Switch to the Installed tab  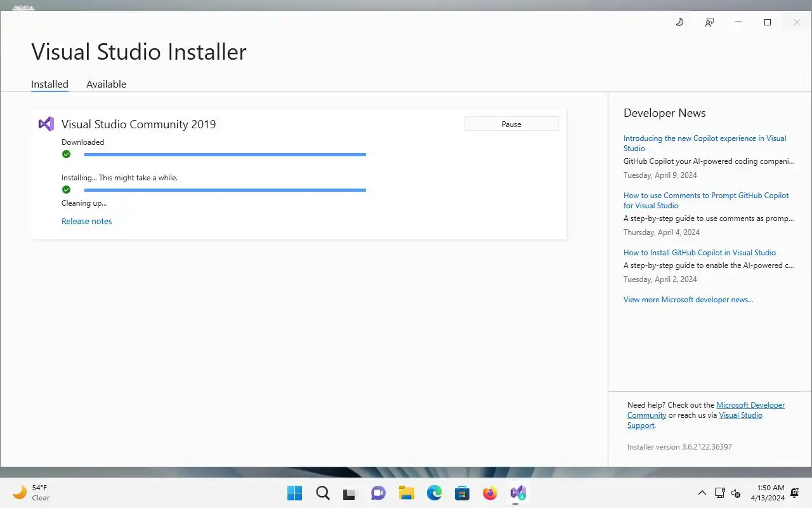point(49,84)
